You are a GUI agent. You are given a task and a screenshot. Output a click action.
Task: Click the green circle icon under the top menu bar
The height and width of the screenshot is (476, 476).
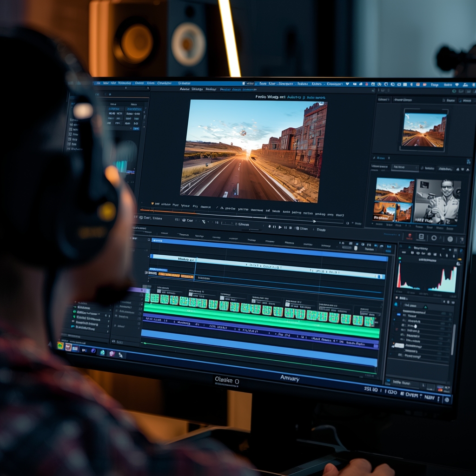coord(454,91)
